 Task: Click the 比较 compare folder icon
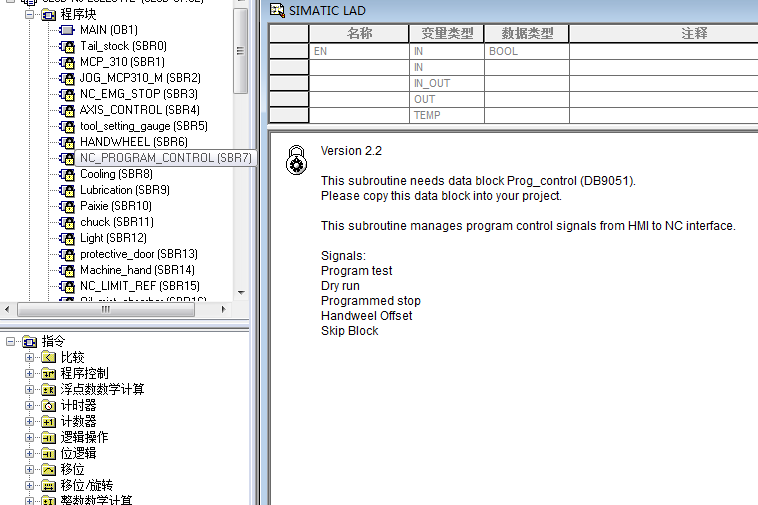tap(48, 357)
